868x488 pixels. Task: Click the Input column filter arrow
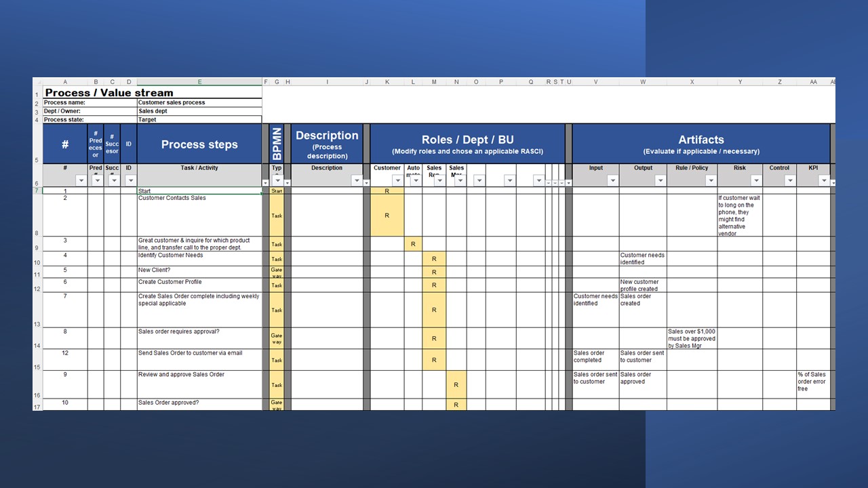coord(612,181)
